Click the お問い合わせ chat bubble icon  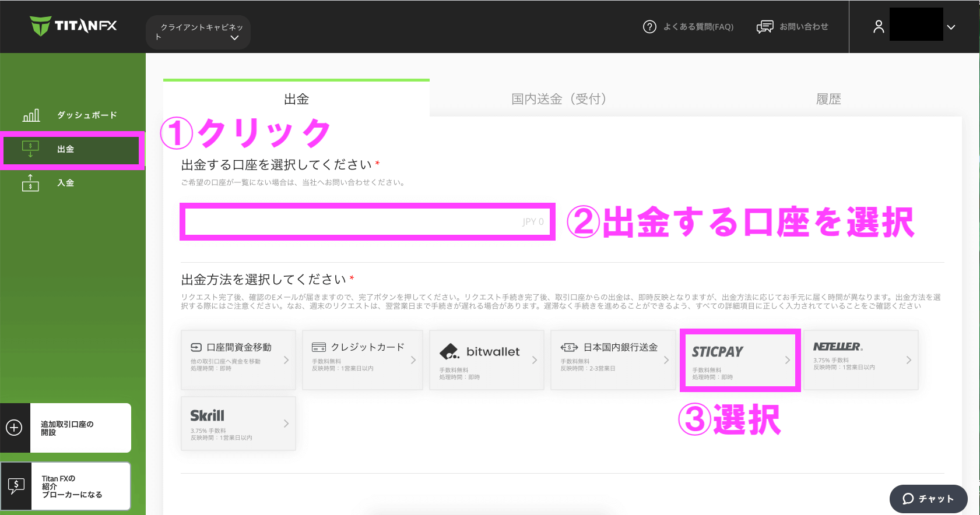coord(764,27)
